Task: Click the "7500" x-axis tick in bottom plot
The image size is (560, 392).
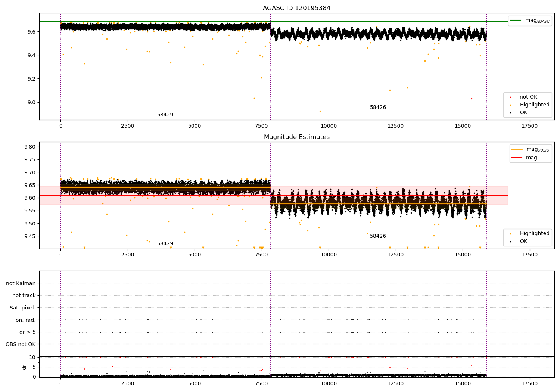Action: [x=261, y=384]
